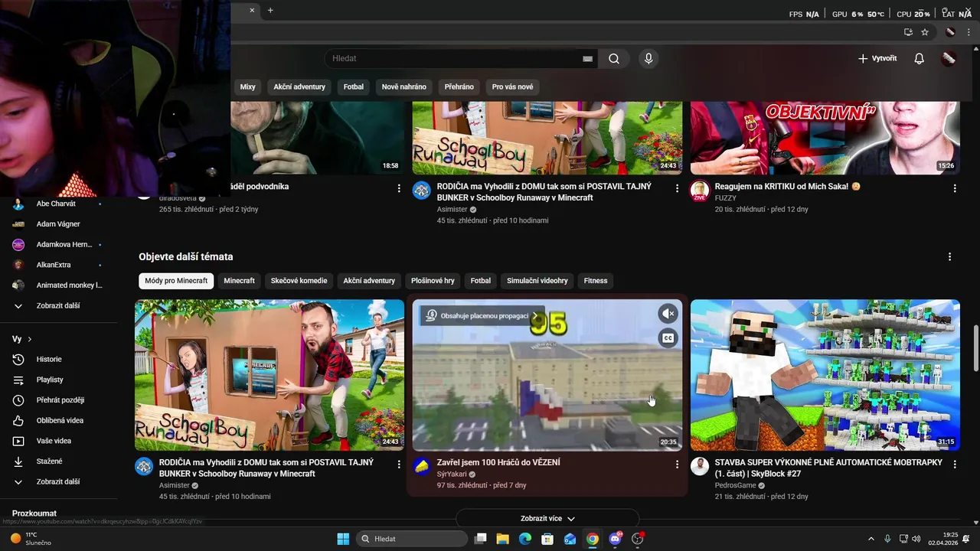Click the Obsahuje placenou propagaci notice

[x=484, y=315]
